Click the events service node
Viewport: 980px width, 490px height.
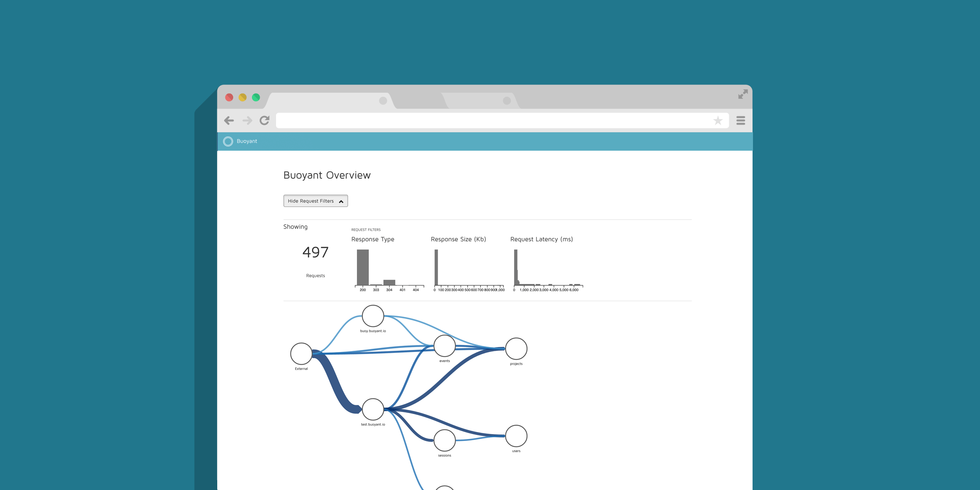point(444,346)
